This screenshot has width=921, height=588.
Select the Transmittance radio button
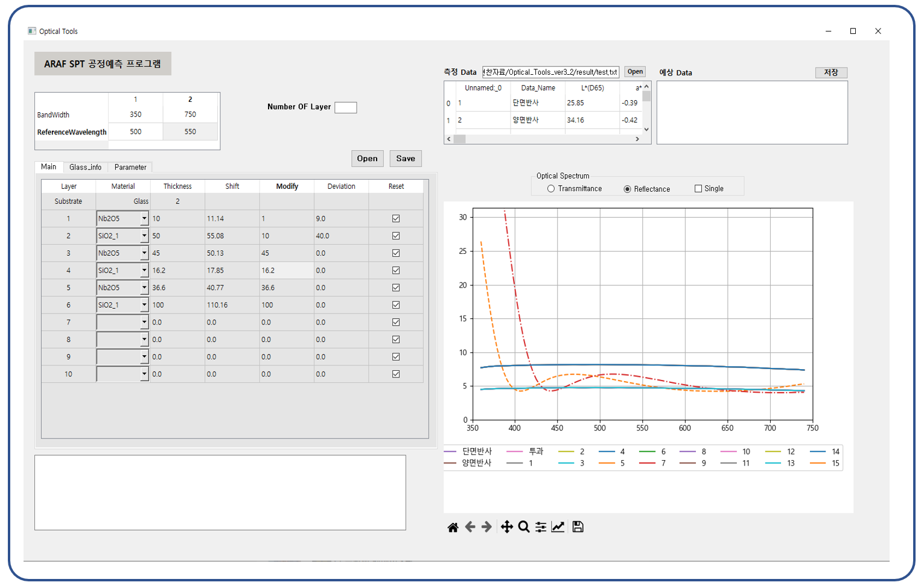point(551,189)
